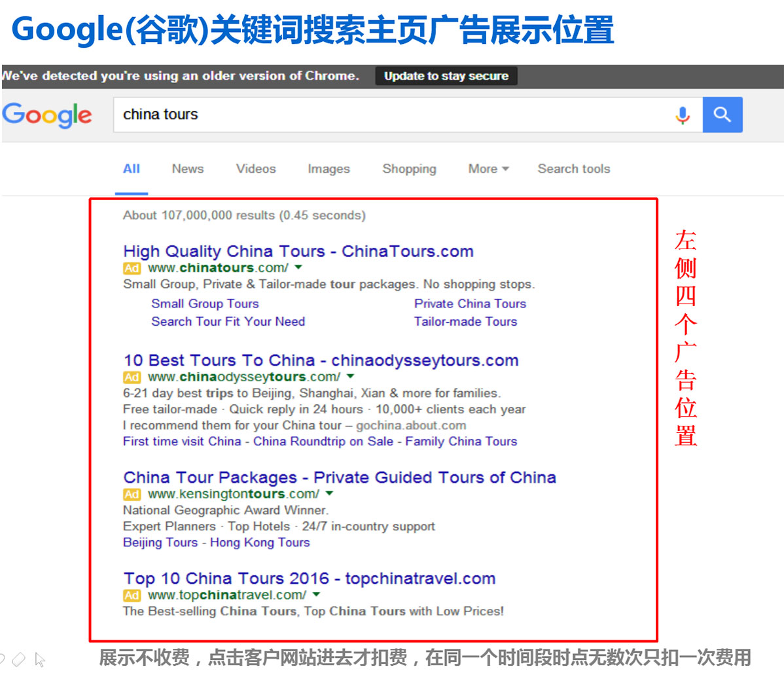This screenshot has width=784, height=673.
Task: Open China Tour Packages ad headline
Action: point(340,477)
